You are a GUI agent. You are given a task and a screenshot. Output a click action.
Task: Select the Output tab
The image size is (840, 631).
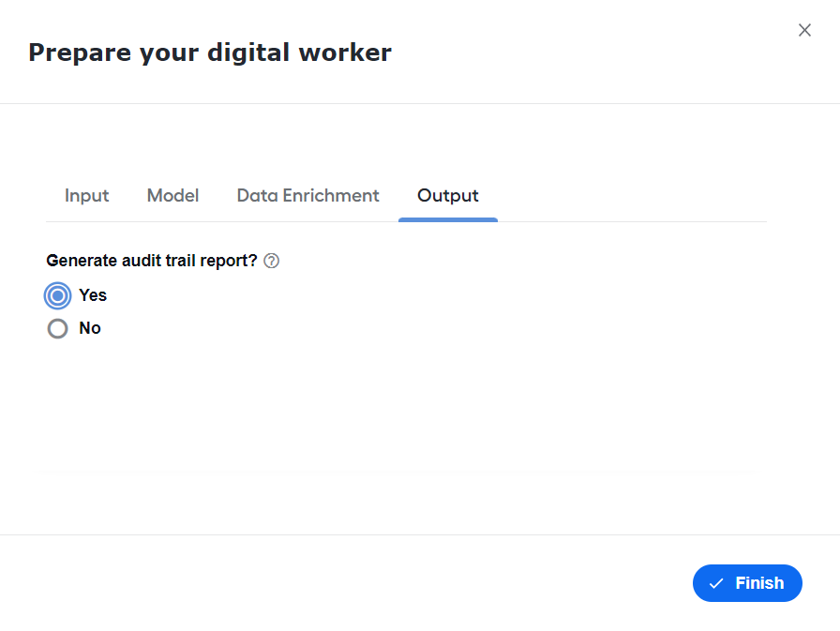tap(448, 196)
